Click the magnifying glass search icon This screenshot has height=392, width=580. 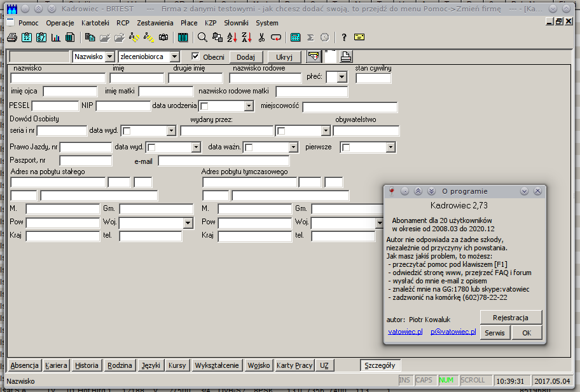(202, 37)
